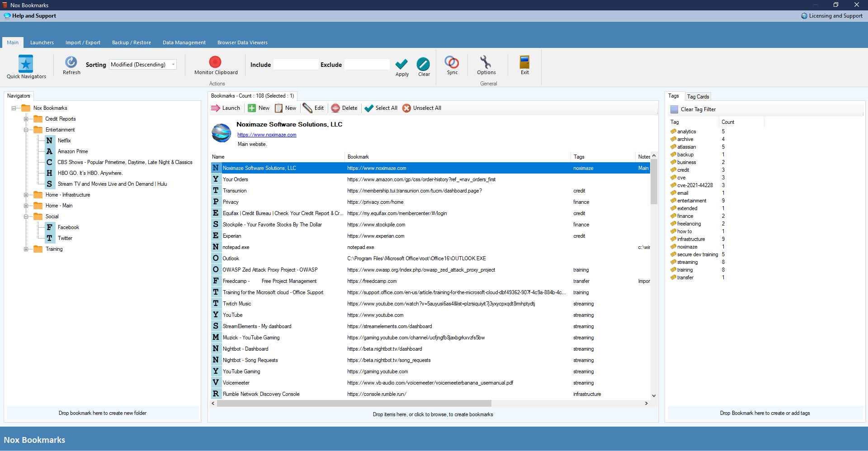Open the Sorting dropdown

[x=143, y=65]
